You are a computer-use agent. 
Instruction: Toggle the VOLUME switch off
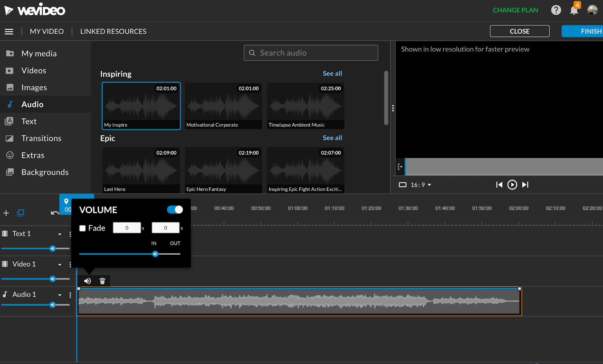[x=175, y=210]
